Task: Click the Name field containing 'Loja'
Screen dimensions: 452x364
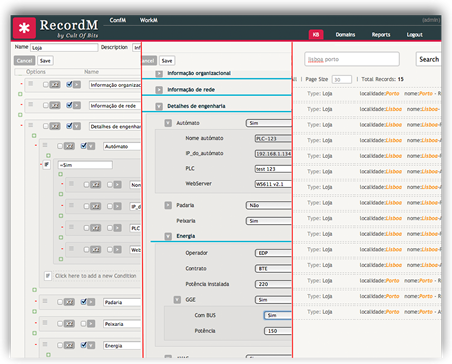Action: (64, 48)
